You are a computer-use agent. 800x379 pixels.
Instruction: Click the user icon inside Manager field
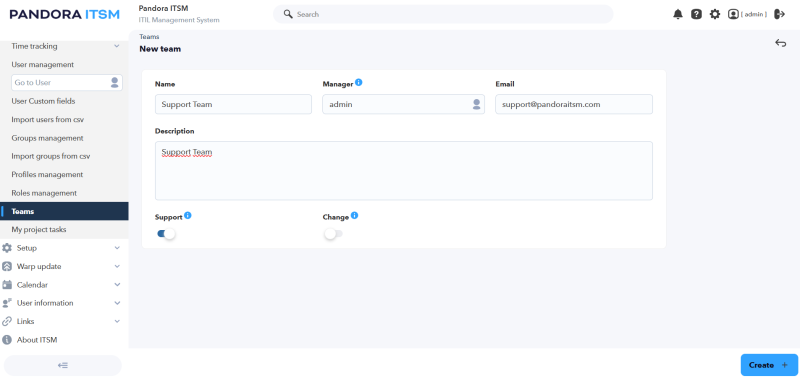[477, 104]
